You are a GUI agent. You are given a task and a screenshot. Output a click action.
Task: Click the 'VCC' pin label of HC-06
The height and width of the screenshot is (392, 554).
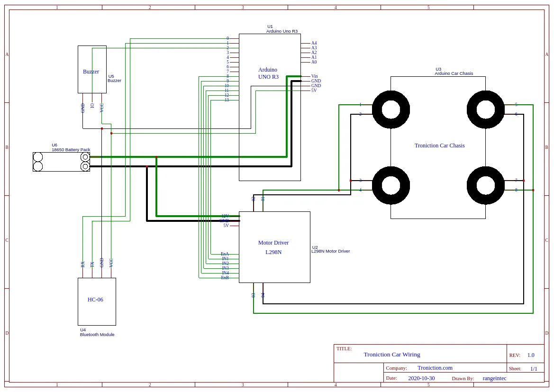(x=111, y=263)
